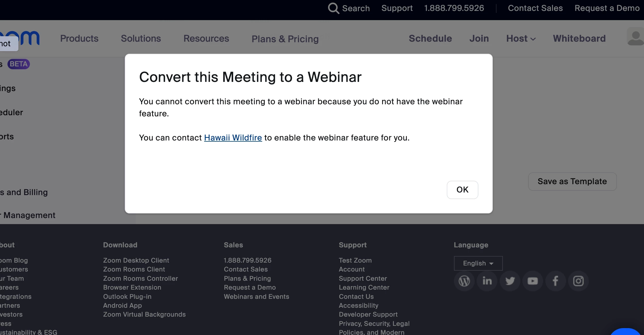The height and width of the screenshot is (335, 644).
Task: Open the Solutions navigation menu
Action: 141,38
